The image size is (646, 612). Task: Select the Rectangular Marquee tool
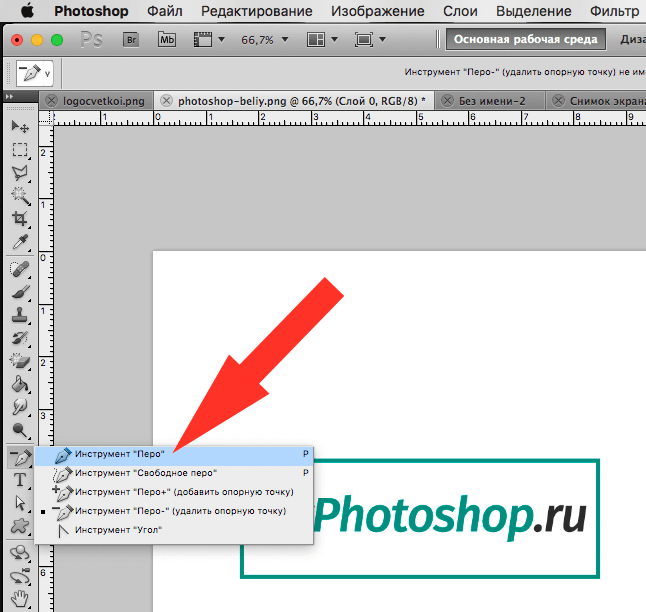pos(19,150)
